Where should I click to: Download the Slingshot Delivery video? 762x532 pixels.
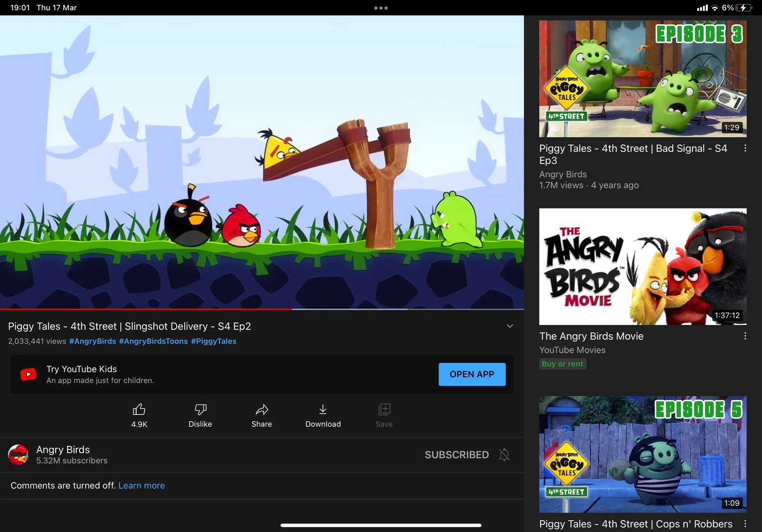point(323,415)
